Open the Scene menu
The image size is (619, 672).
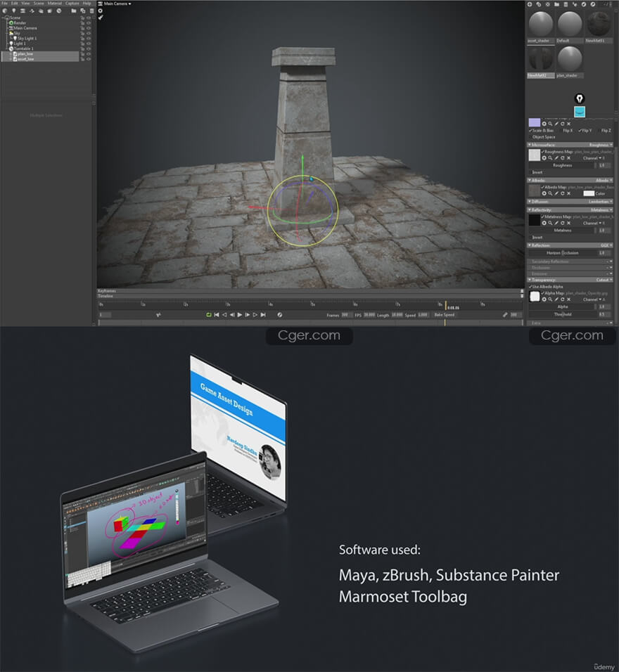pos(39,4)
